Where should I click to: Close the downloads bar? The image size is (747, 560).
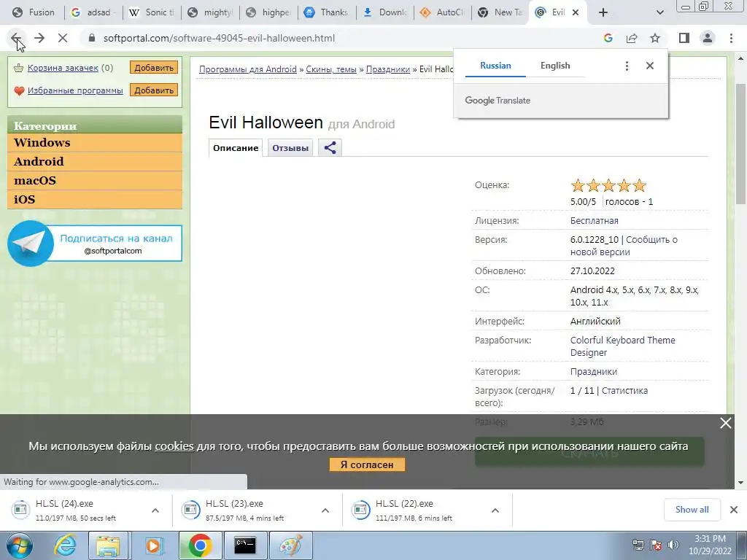point(734,510)
